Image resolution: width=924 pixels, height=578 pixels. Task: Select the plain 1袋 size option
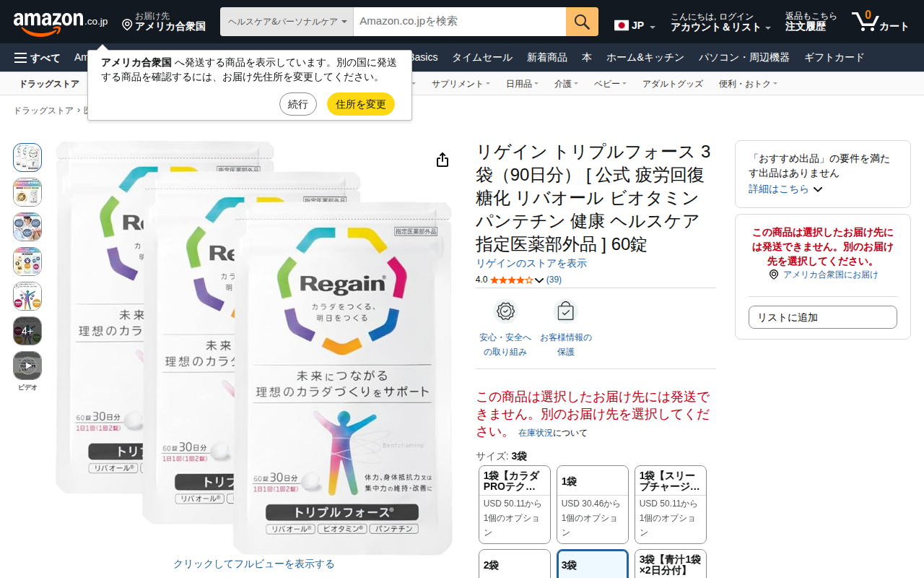click(593, 504)
